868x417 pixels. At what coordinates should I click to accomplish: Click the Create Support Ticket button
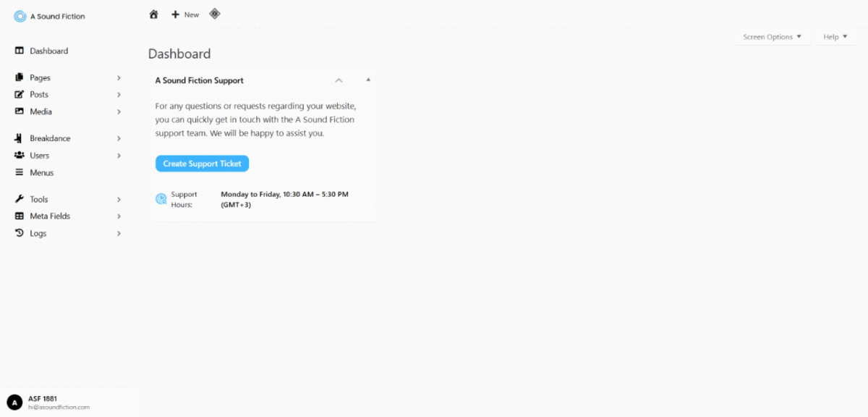[202, 164]
